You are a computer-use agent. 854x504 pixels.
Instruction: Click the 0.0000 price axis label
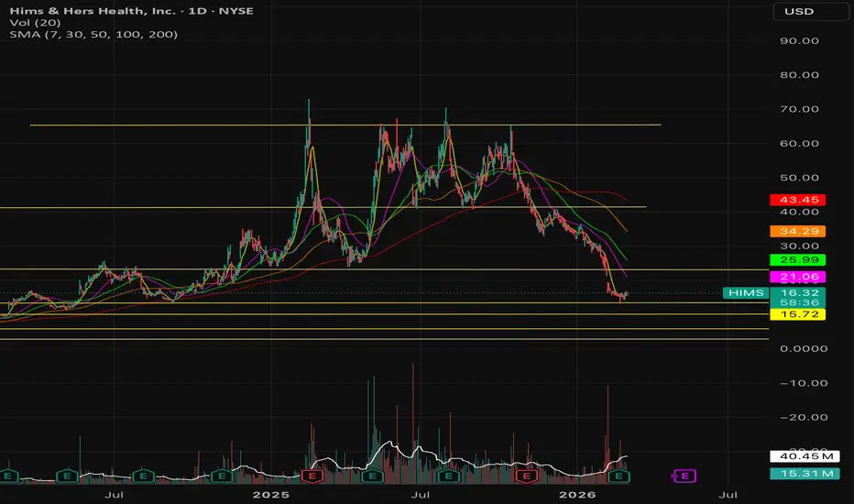(804, 349)
